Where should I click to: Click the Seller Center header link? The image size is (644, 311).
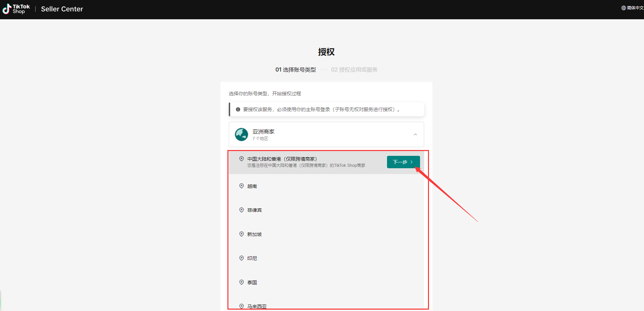(x=62, y=9)
